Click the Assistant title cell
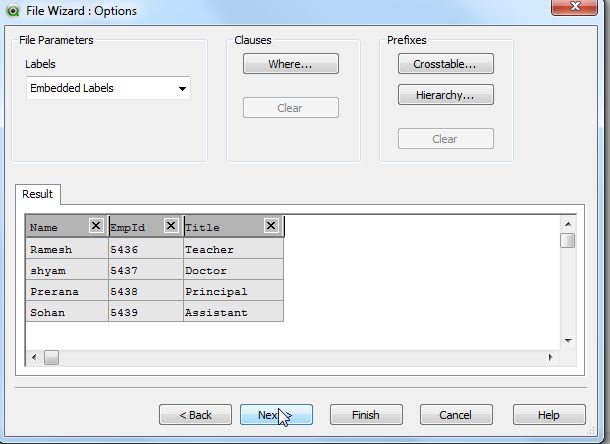The height and width of the screenshot is (444, 610). (233, 312)
